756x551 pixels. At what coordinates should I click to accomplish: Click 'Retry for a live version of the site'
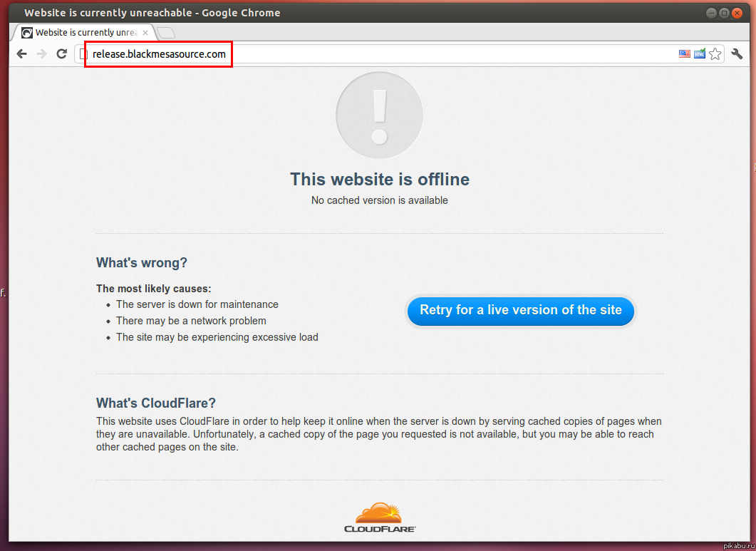coord(521,310)
